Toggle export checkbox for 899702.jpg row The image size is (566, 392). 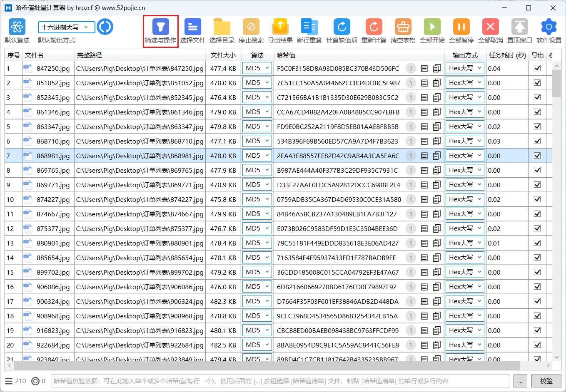point(537,272)
